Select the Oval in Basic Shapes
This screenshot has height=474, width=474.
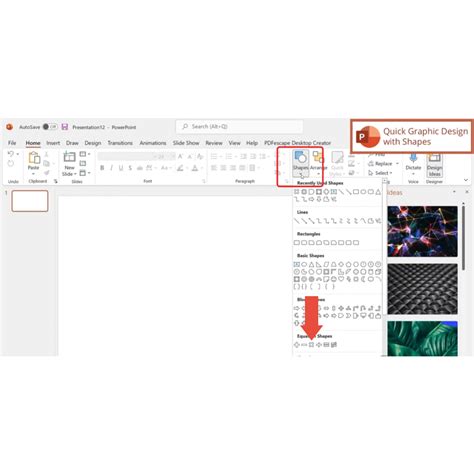(x=304, y=264)
